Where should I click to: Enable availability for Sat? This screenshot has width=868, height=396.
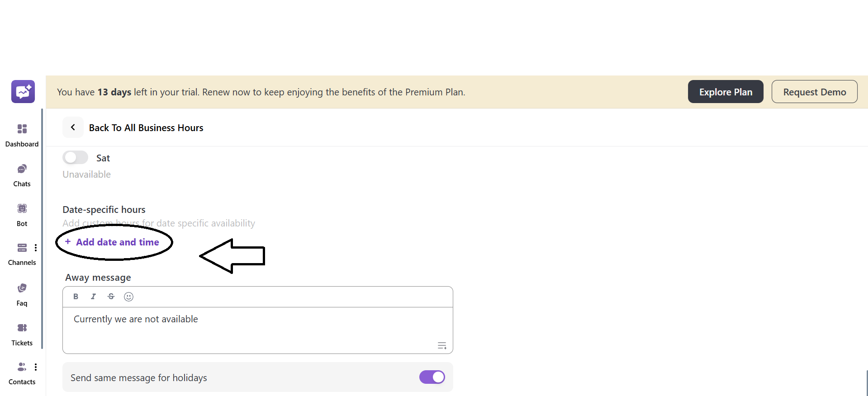(75, 157)
